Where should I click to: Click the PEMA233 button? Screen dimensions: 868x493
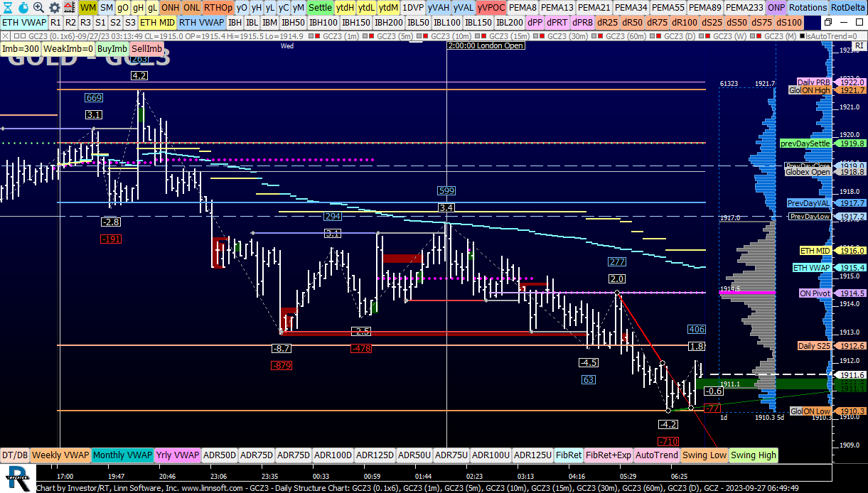point(744,7)
